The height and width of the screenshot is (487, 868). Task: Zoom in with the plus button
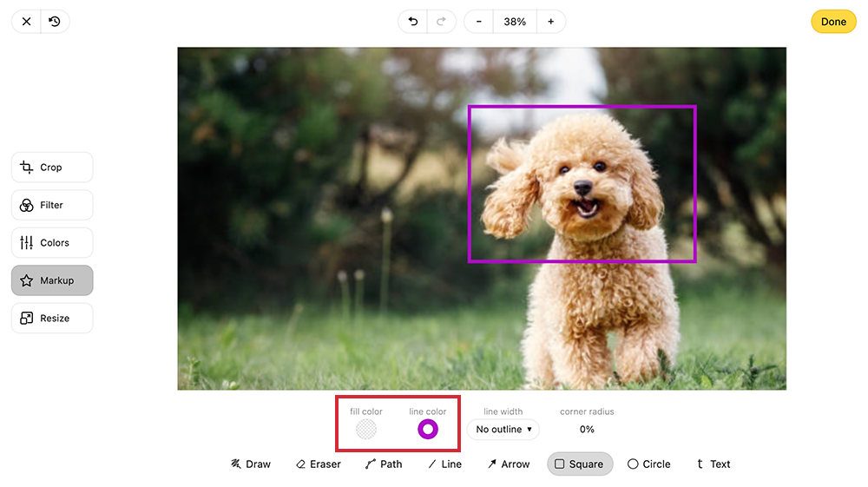(550, 22)
